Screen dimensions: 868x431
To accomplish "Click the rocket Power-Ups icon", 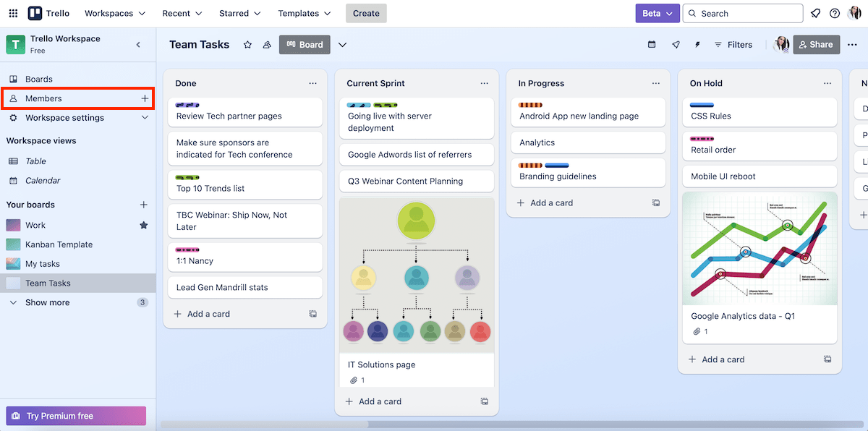I will click(x=676, y=44).
